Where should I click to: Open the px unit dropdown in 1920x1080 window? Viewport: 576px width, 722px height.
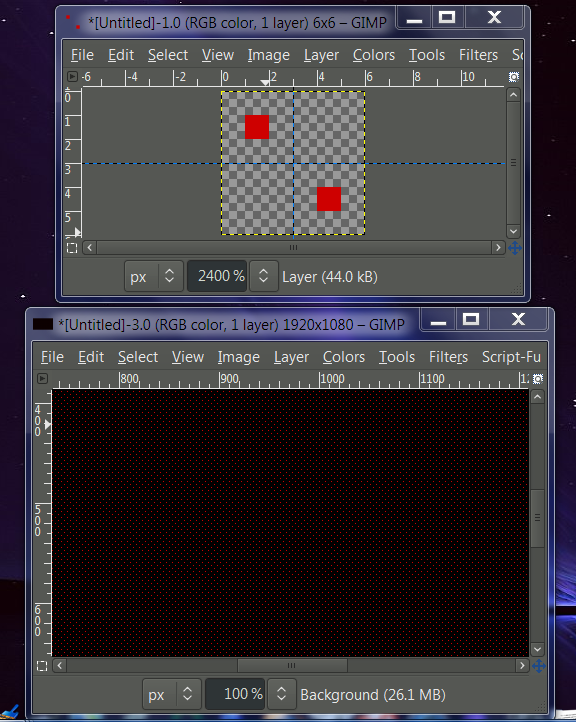pyautogui.click(x=172, y=694)
